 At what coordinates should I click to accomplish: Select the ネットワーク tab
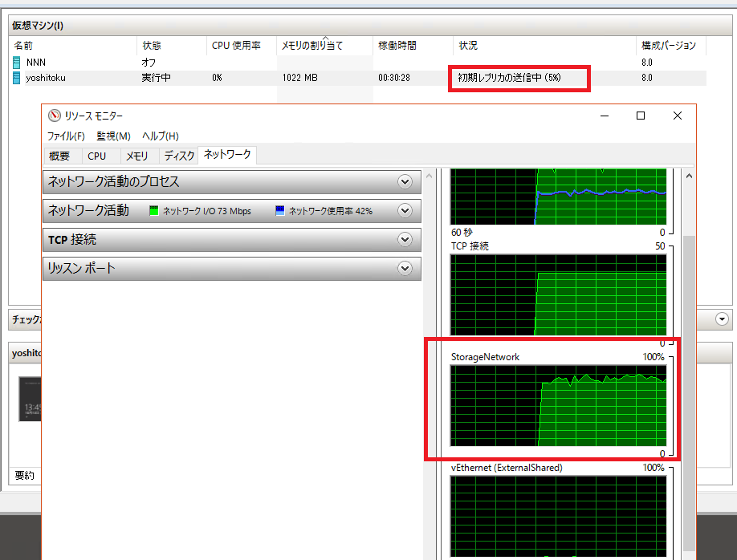pos(227,155)
